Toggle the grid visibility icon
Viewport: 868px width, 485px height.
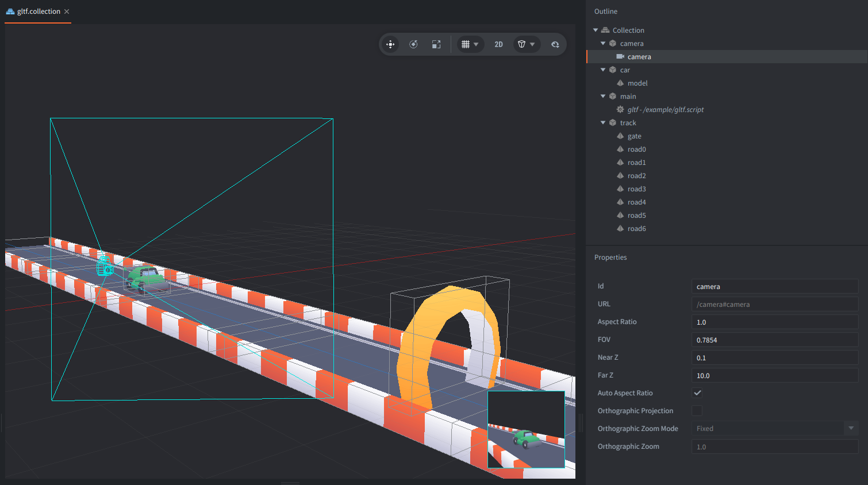pos(466,44)
